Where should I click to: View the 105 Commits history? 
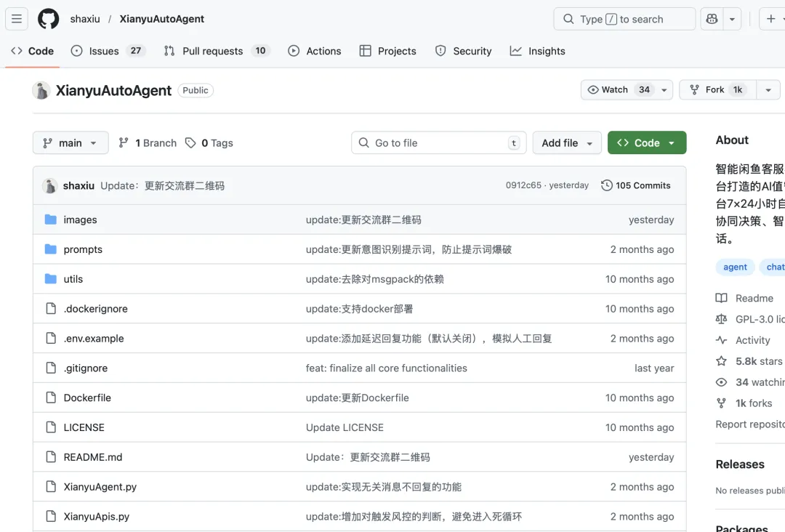(636, 185)
